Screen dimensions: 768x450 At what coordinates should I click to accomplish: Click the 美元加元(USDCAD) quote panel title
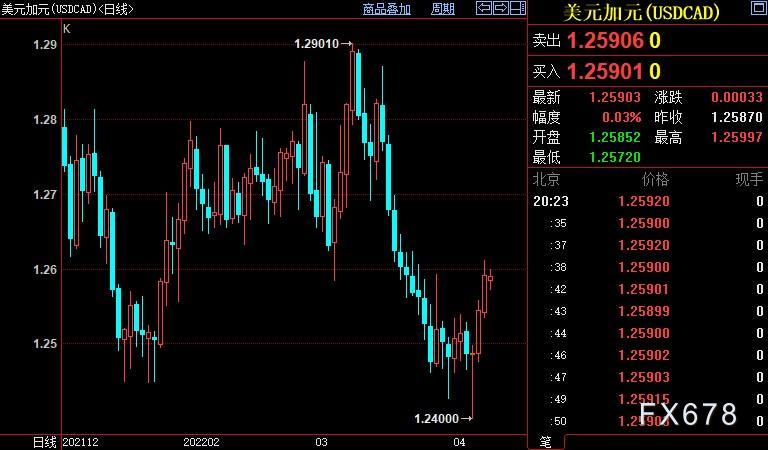tap(641, 12)
